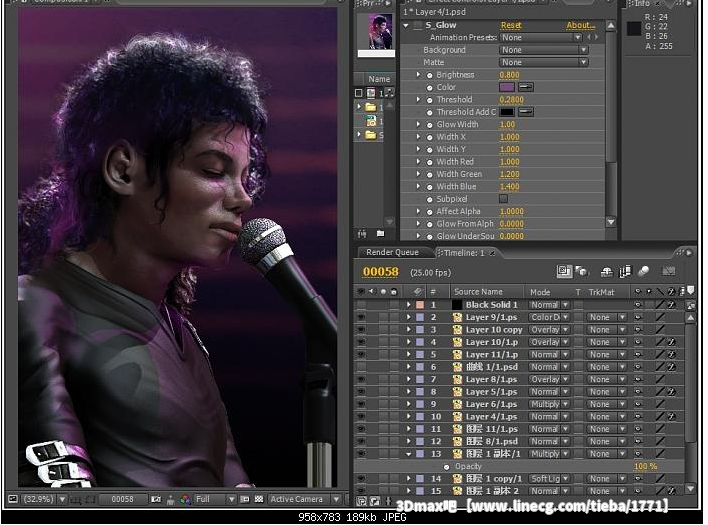Screen dimensions: 708x525
Task: Click the Brightness value 0.800
Action: [x=509, y=75]
